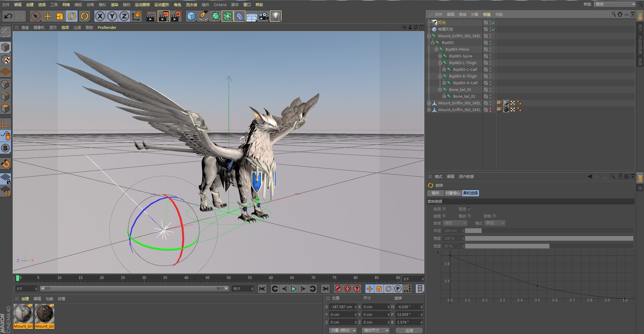The width and height of the screenshot is (644, 334).
Task: Toggle X axis lock
Action: coord(100,16)
